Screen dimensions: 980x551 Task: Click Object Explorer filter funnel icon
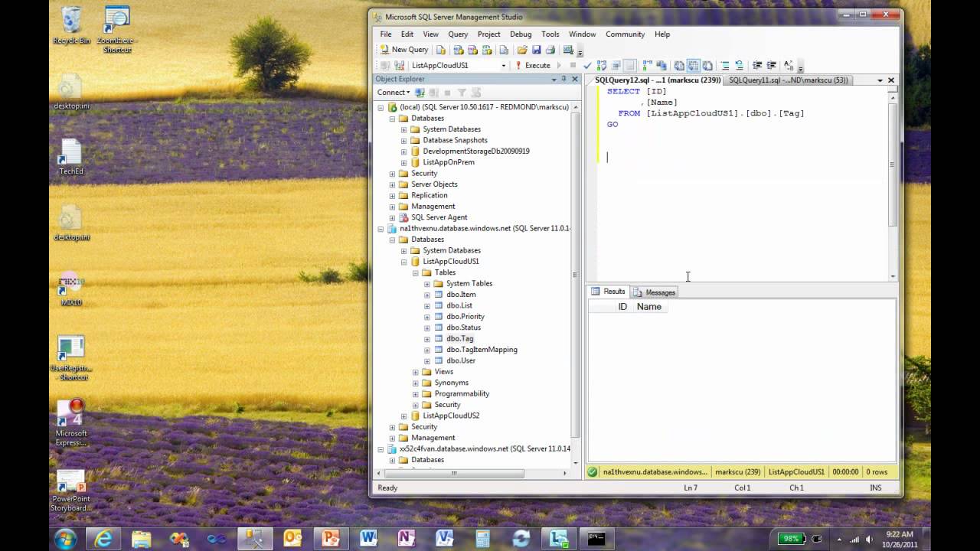(462, 93)
